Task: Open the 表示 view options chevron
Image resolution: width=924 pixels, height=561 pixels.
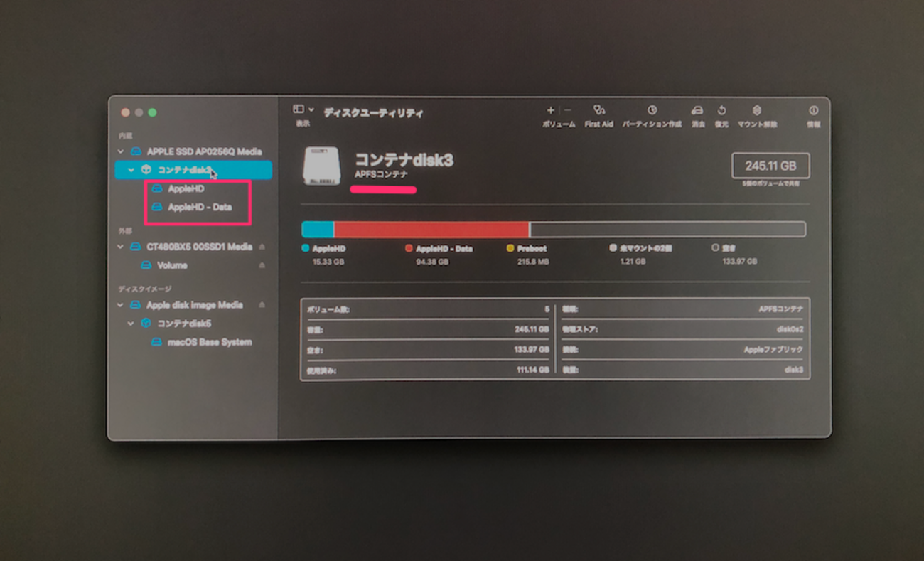Action: pos(311,109)
